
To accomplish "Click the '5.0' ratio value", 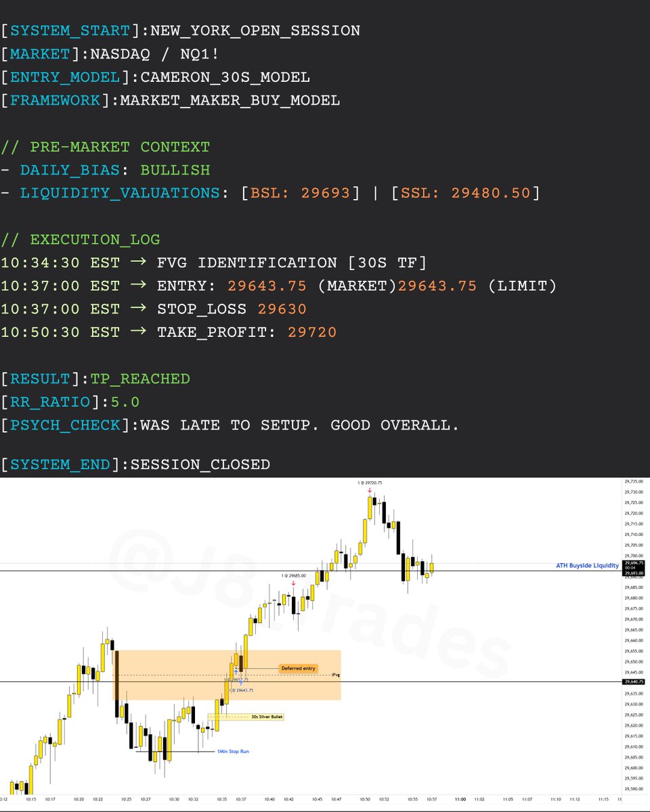I will click(125, 402).
